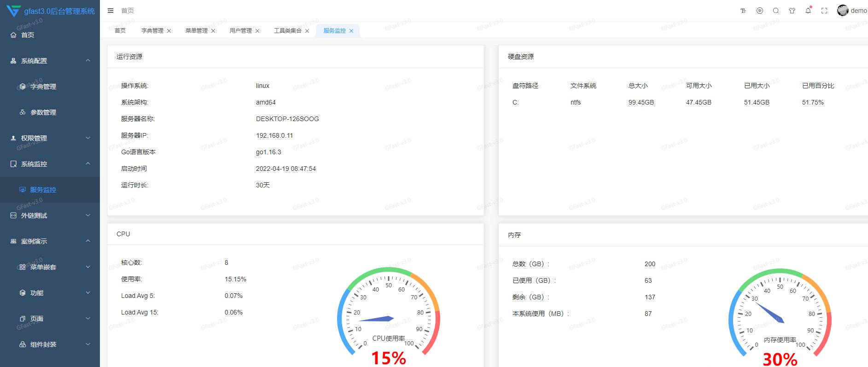
Task: Click the 外链测试 sidebar icon
Action: [13, 216]
